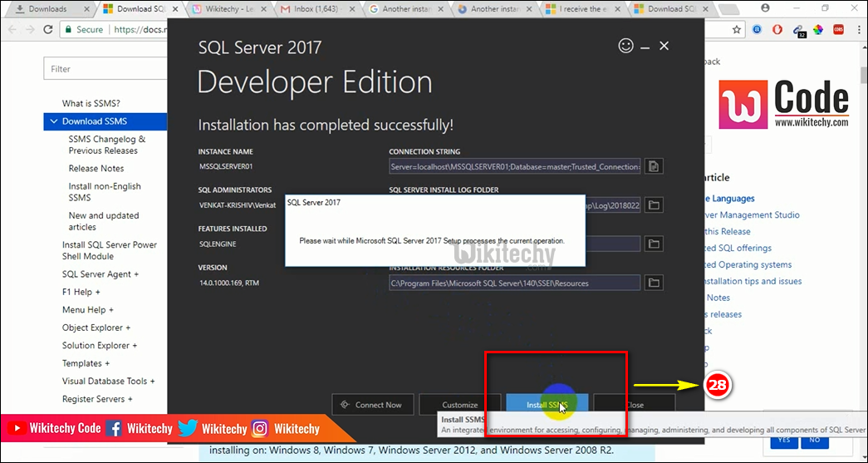The width and height of the screenshot is (868, 463).
Task: Bookmark this page with the star icon
Action: (x=737, y=29)
